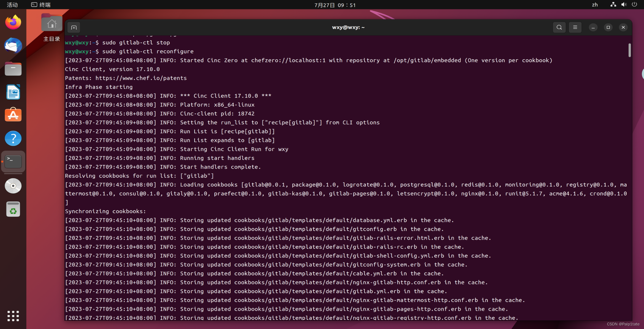Open the Terminal app menu in top bar

[41, 5]
